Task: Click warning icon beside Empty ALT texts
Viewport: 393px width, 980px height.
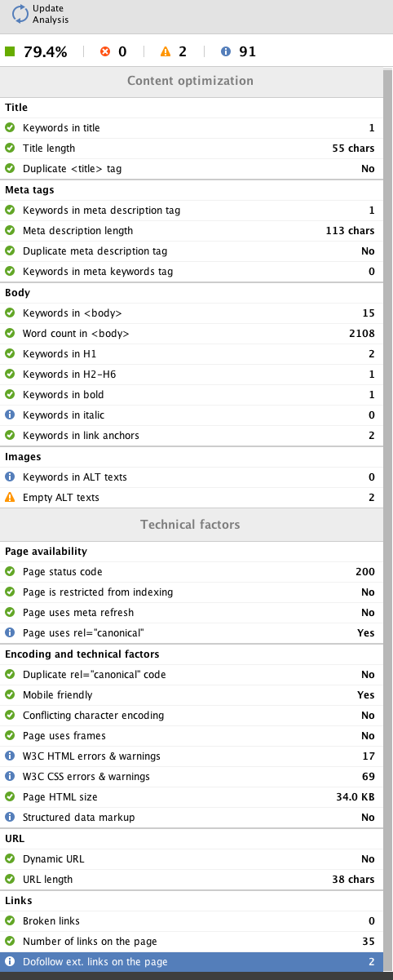Action: [10, 497]
